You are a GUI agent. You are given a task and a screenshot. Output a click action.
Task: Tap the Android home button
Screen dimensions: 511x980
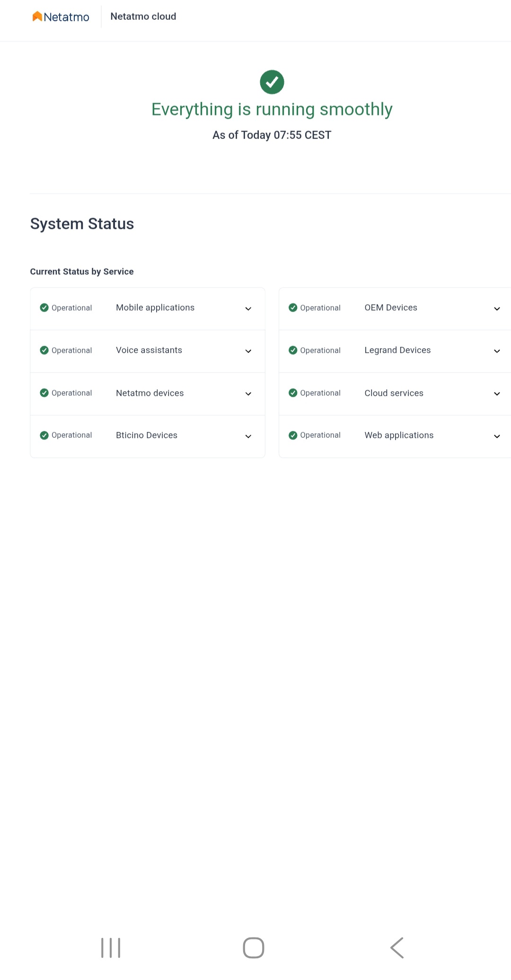pyautogui.click(x=254, y=948)
